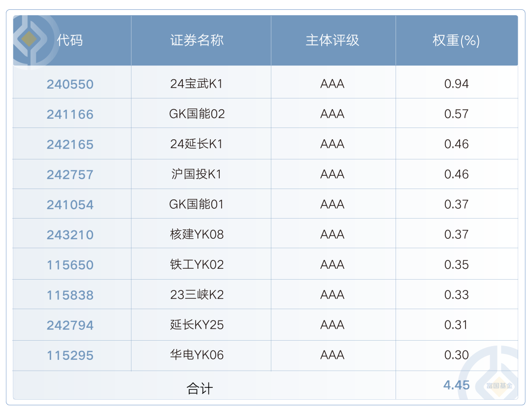Click weight value 0.31
The width and height of the screenshot is (532, 415).
click(456, 325)
